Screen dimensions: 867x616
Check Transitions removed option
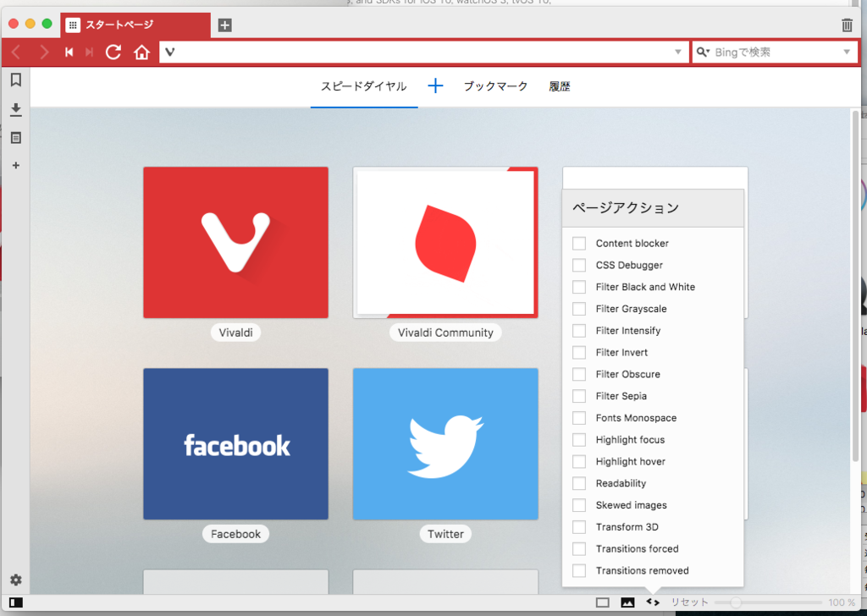pyautogui.click(x=579, y=570)
